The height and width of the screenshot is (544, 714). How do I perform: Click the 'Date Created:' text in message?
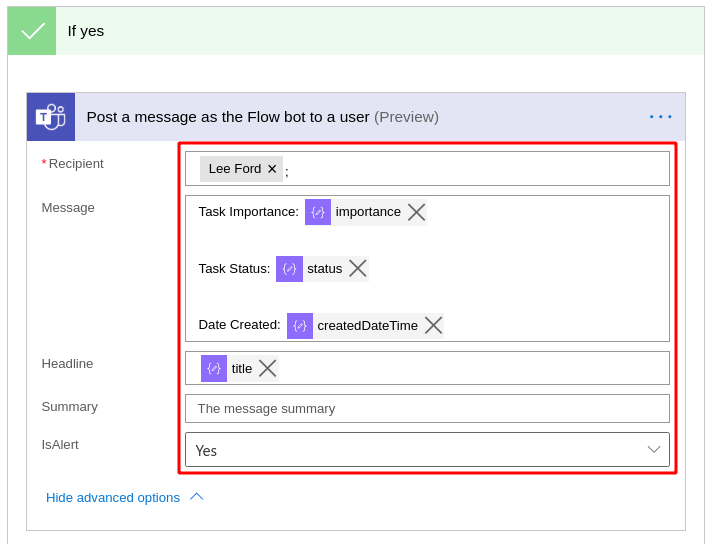pyautogui.click(x=240, y=325)
